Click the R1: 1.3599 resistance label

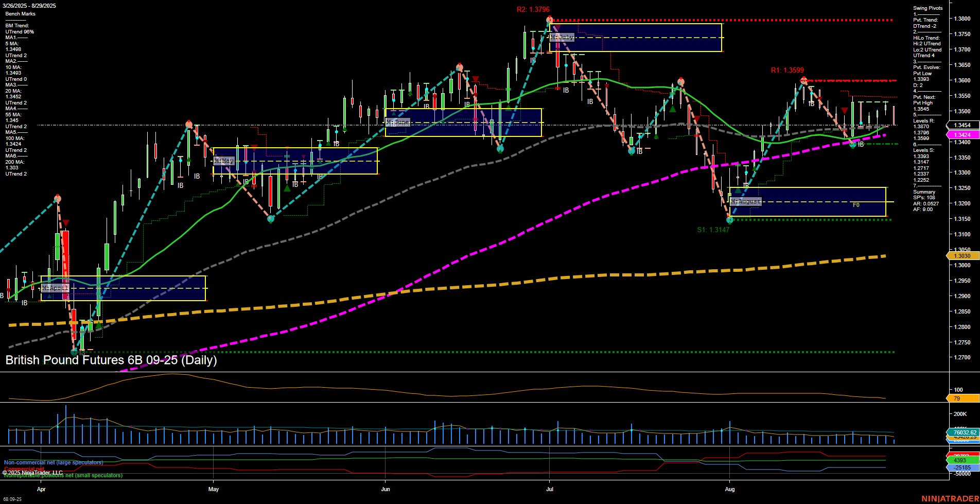tap(787, 71)
